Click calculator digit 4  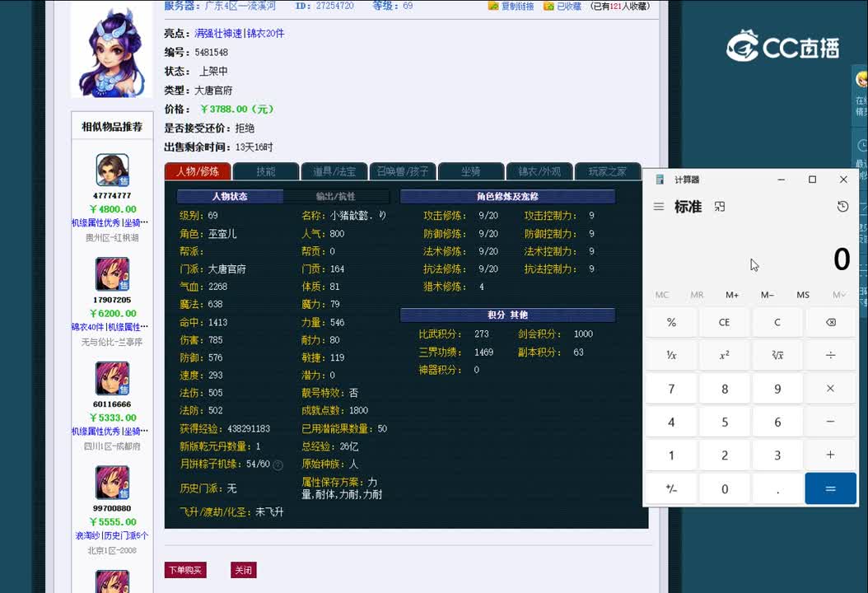[x=671, y=422]
